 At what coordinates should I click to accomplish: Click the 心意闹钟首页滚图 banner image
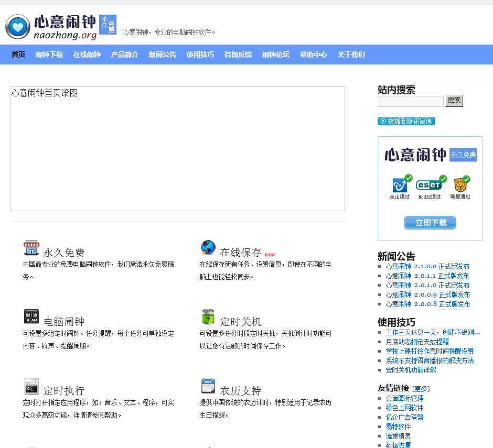point(178,149)
